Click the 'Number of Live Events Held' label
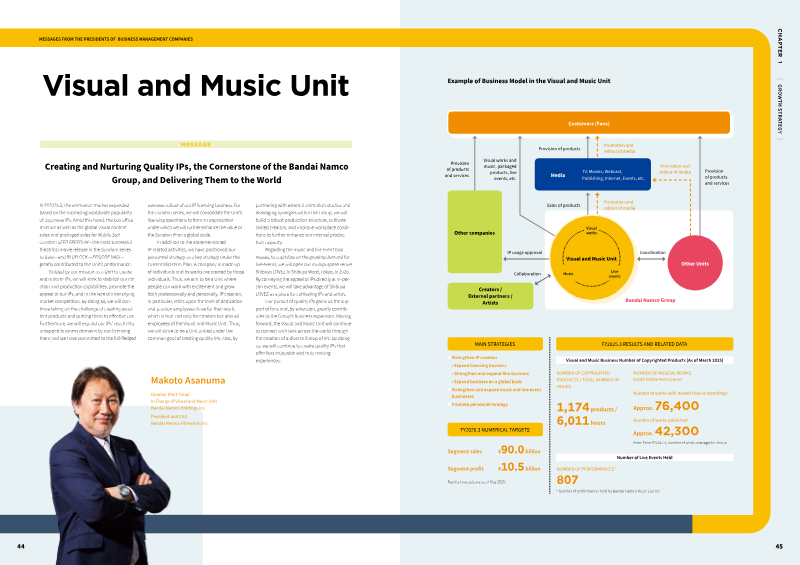This screenshot has height=565, width=800. click(x=644, y=458)
